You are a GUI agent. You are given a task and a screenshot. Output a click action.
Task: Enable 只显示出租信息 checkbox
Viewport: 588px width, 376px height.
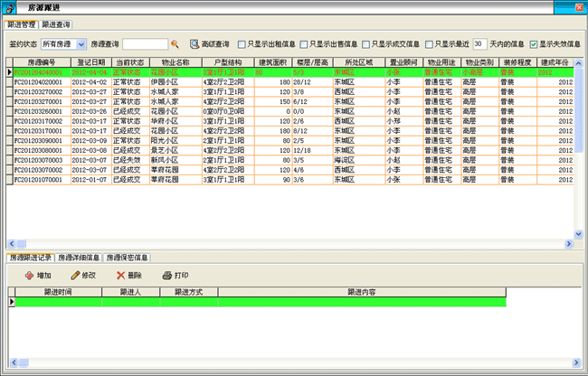pos(242,43)
